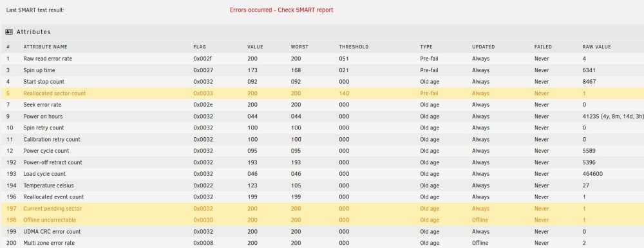Select the 'Reallocated event count' attribute
The width and height of the screenshot is (644, 248).
tap(53, 196)
